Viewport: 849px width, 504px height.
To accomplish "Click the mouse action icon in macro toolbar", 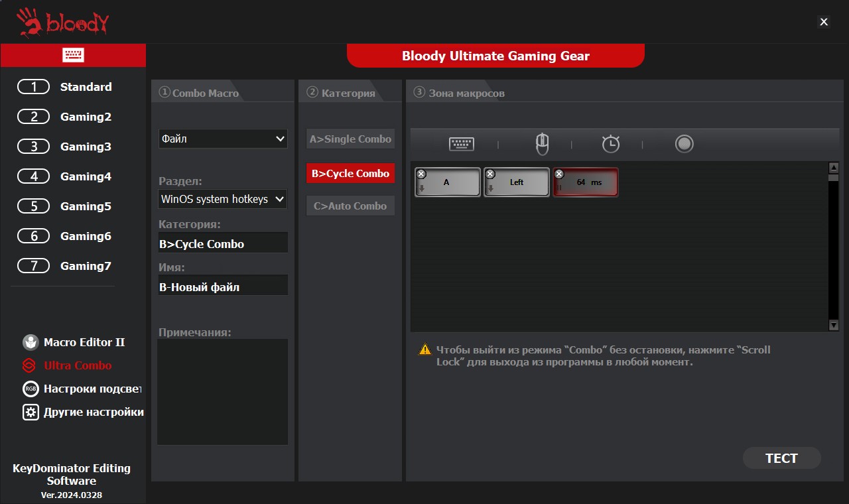I will coord(542,144).
